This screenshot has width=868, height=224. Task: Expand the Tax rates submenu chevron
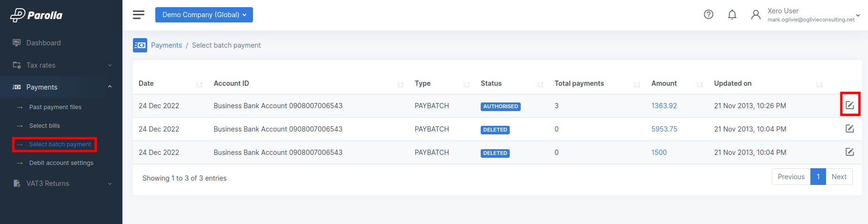click(110, 65)
